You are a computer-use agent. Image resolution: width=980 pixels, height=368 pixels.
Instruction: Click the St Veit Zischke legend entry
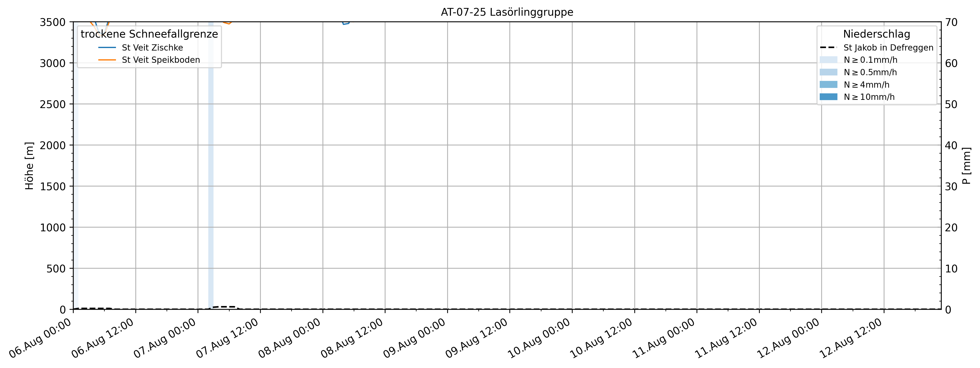tap(152, 48)
